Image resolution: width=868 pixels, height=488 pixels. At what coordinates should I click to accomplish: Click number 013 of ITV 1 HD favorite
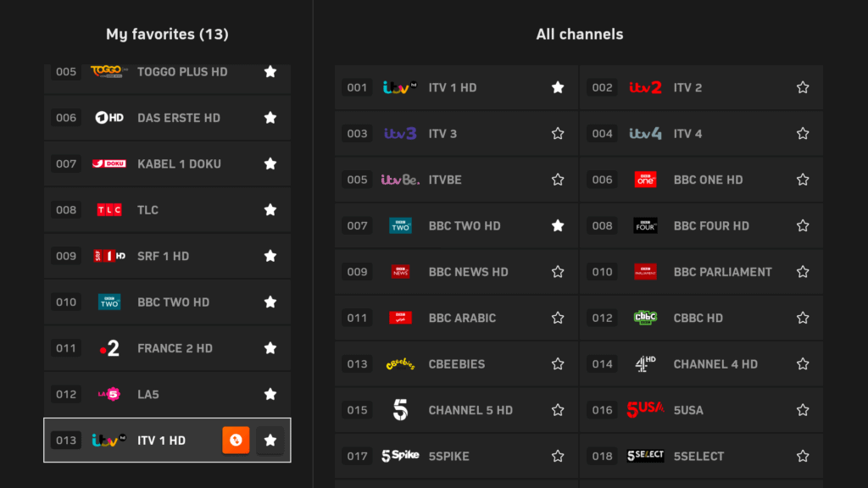pyautogui.click(x=66, y=441)
